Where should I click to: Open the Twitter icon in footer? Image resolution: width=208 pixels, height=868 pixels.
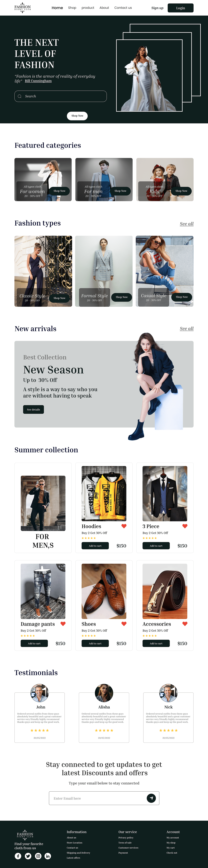[28, 856]
